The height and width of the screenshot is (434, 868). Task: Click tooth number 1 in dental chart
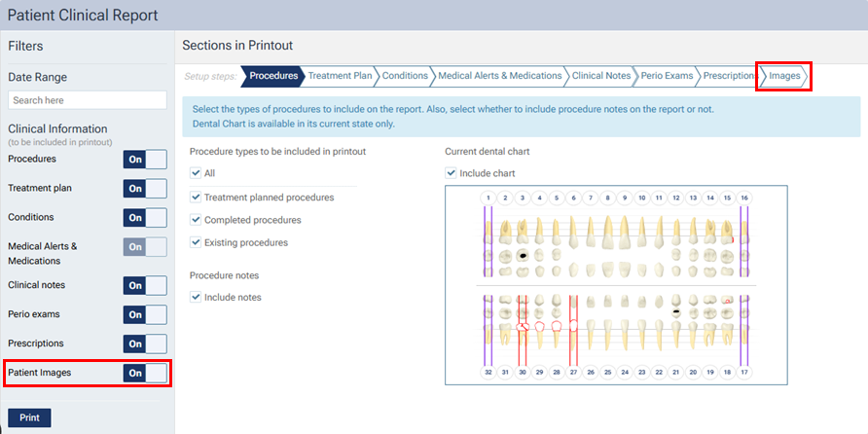488,198
